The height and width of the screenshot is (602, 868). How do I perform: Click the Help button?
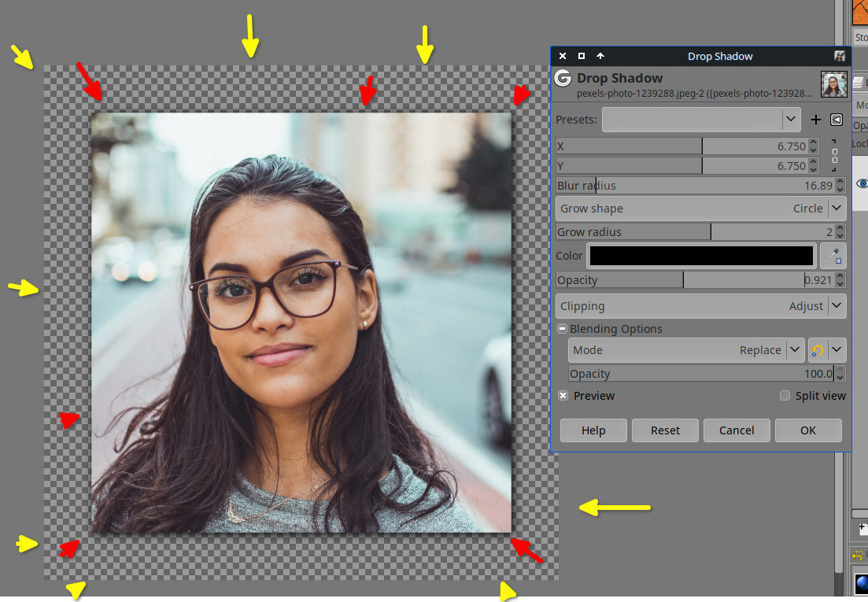coord(593,430)
